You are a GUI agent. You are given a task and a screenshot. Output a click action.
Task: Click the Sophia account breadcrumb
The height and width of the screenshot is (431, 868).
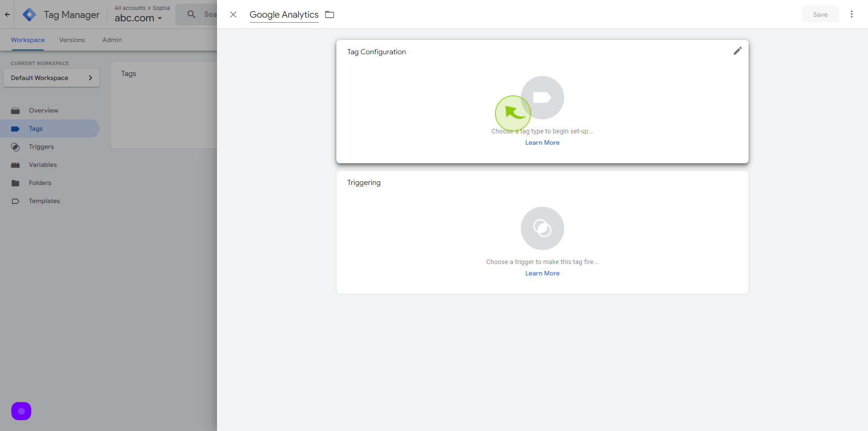pos(161,8)
